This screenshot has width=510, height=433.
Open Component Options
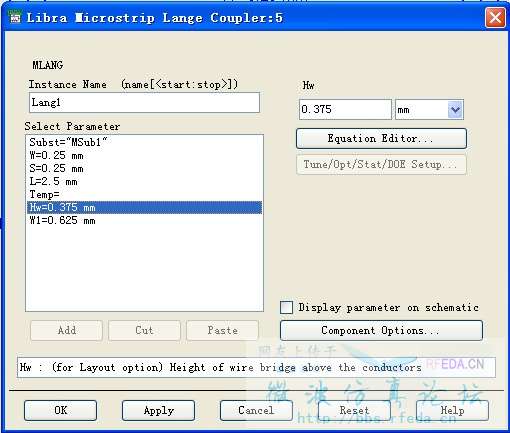coord(381,330)
